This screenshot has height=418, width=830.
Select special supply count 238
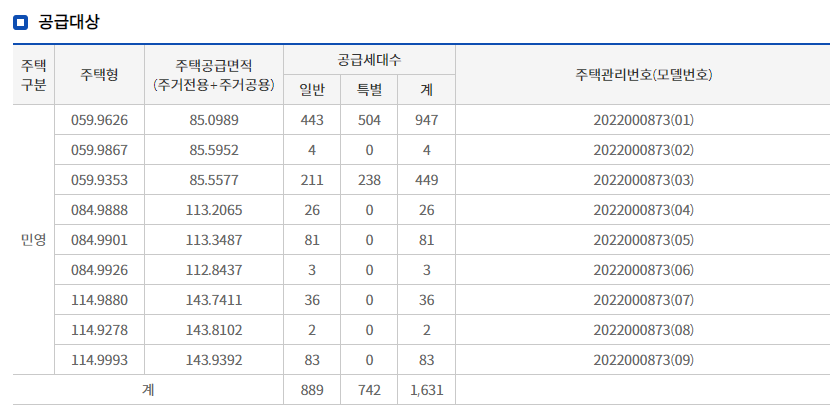[x=369, y=180]
